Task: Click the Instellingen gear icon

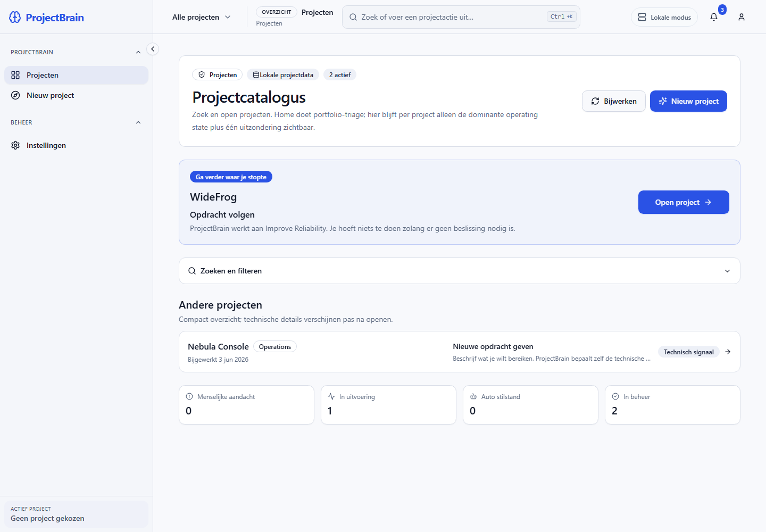Action: (x=15, y=145)
